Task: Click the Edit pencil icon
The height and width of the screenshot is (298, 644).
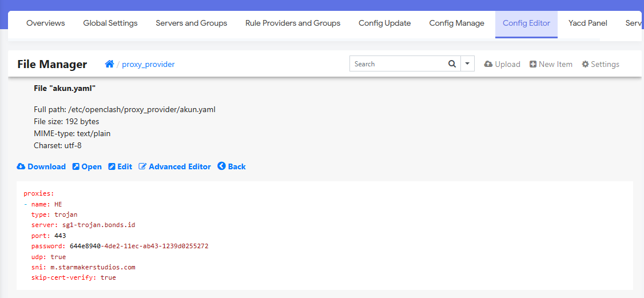Action: [112, 166]
